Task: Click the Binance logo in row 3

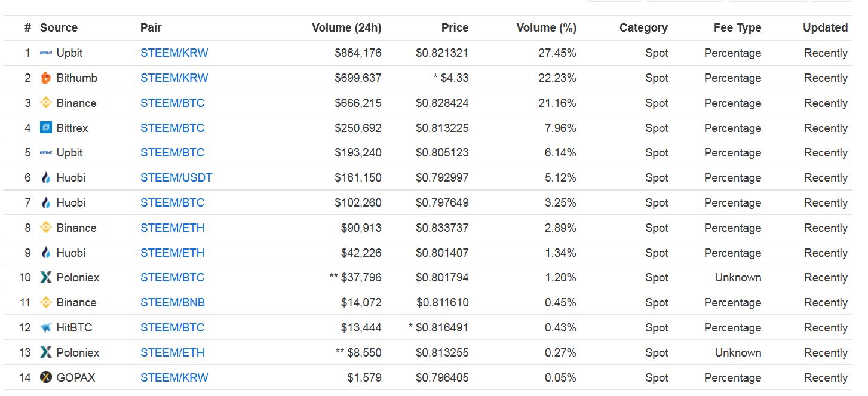Action: click(x=45, y=103)
